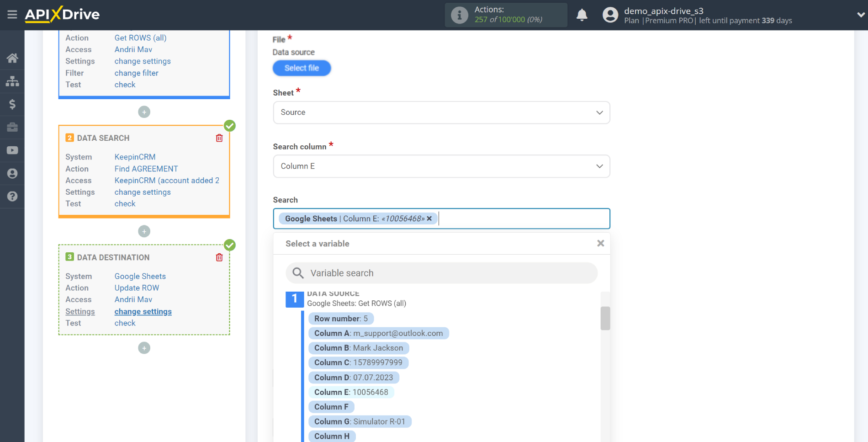This screenshot has height=442, width=868.
Task: Select Column D: 07.07.2023 variable
Action: [354, 378]
